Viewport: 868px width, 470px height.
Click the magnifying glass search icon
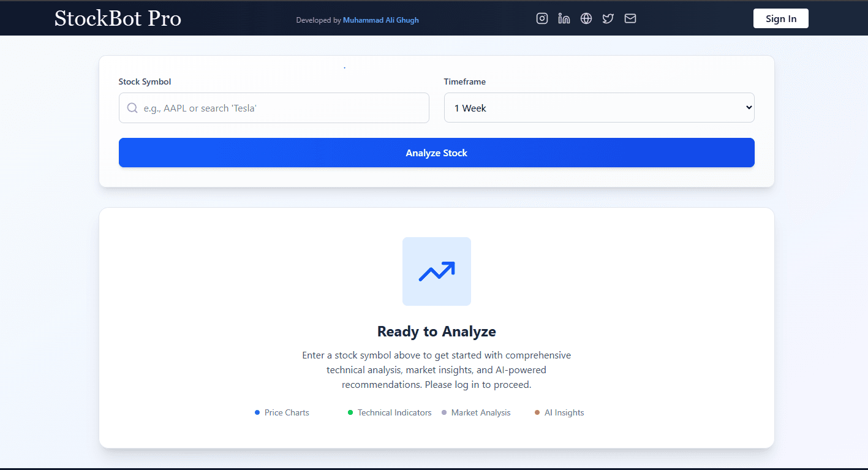(132, 107)
